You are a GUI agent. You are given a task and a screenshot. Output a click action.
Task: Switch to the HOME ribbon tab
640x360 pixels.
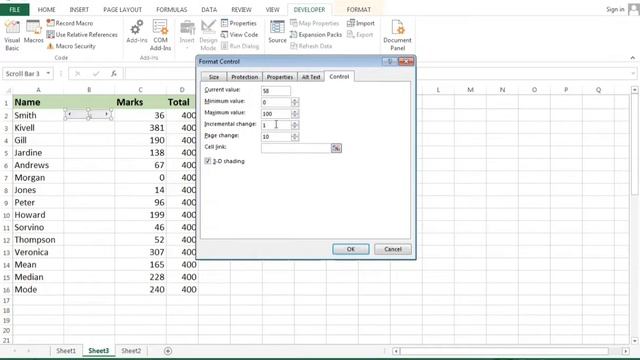47,9
